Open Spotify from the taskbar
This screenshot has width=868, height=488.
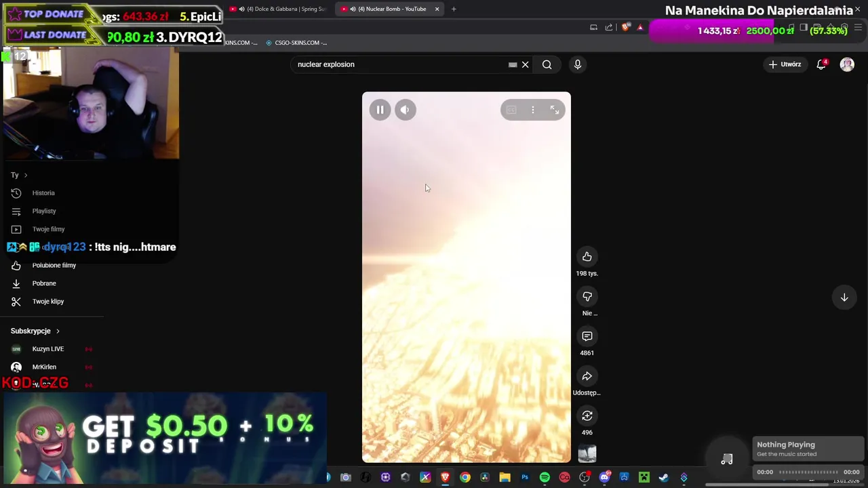545,478
